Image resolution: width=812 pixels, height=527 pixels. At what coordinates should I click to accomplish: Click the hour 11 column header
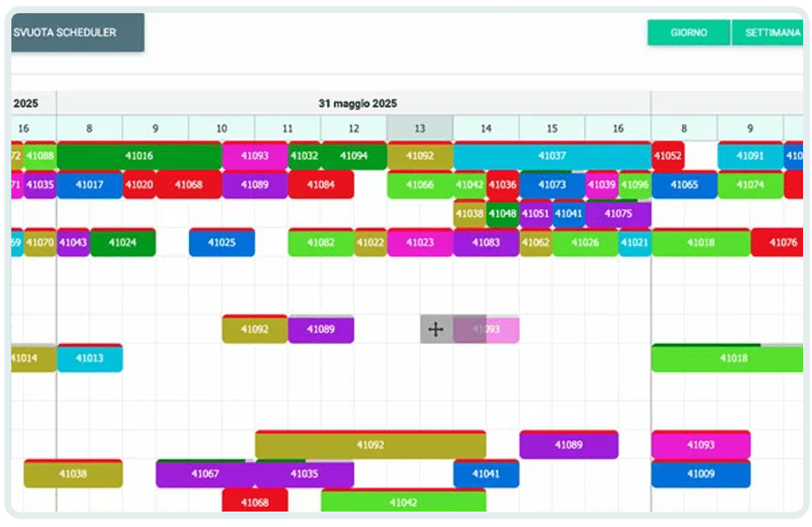pos(287,128)
